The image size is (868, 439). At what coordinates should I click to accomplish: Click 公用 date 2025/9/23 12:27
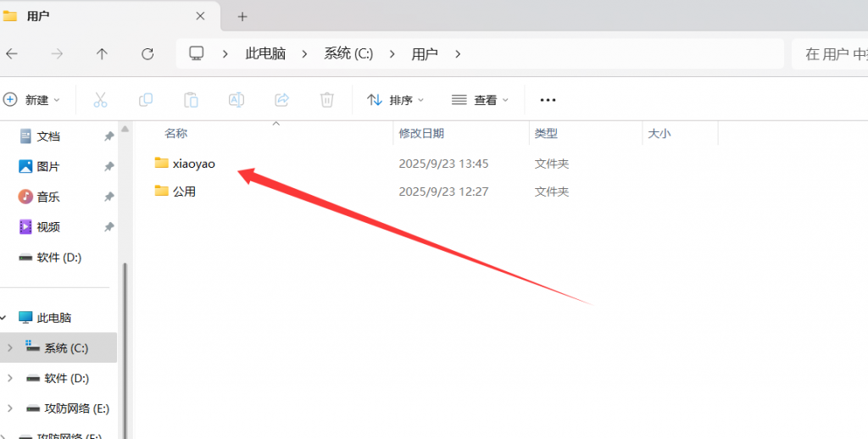443,192
